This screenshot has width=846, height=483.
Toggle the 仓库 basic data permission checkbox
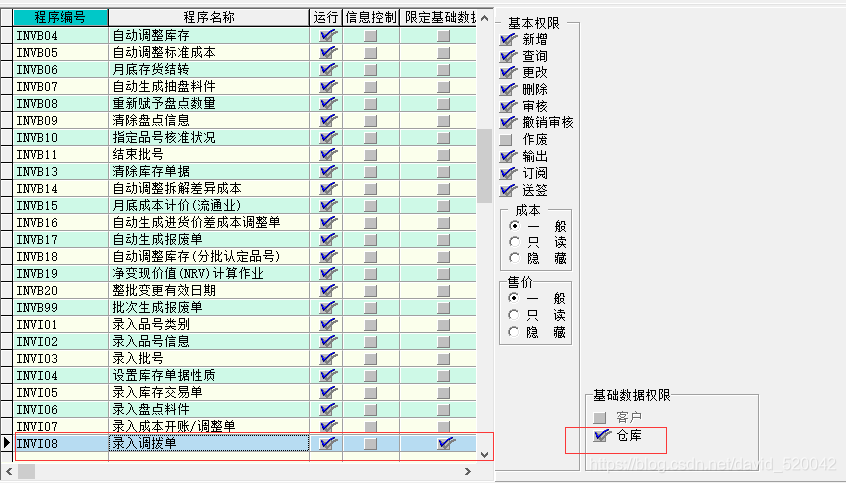(601, 436)
